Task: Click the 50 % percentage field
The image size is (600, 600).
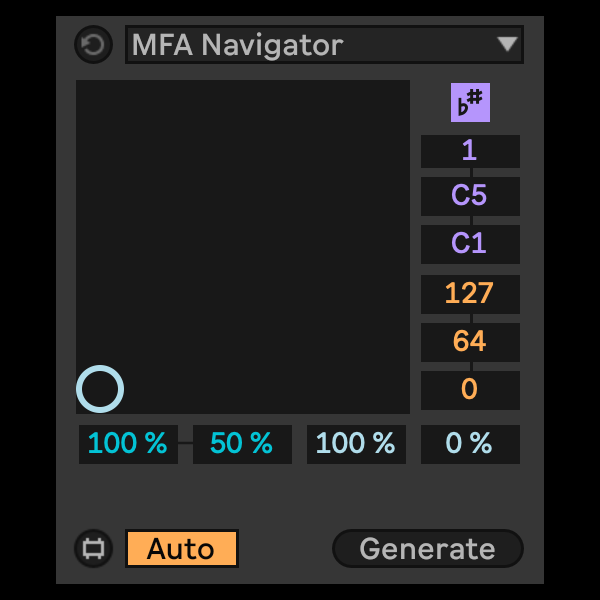Action: [x=242, y=444]
